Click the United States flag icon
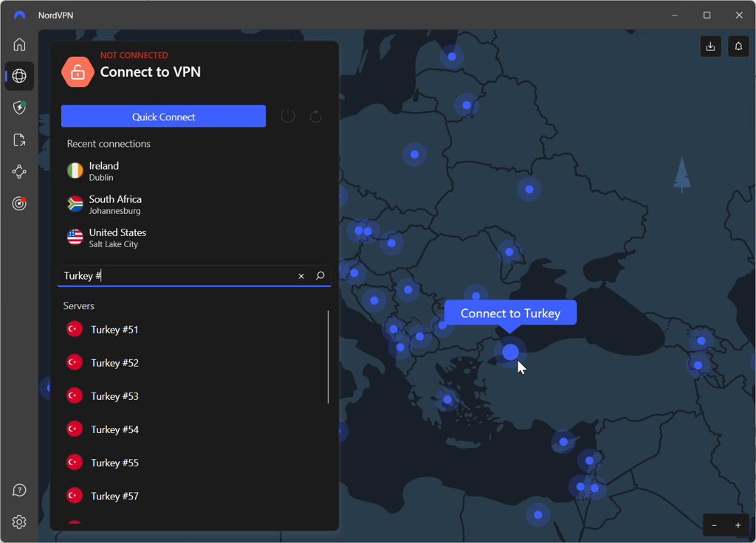This screenshot has width=756, height=543. (75, 237)
